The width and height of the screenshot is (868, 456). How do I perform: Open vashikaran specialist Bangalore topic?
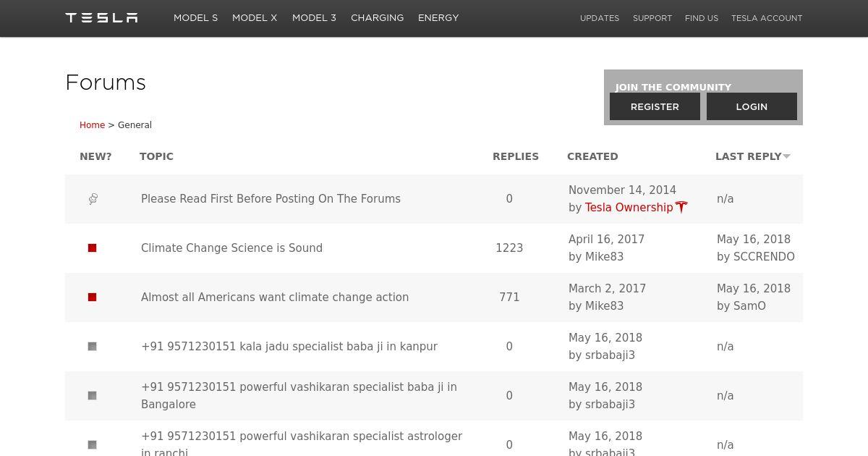coord(299,396)
